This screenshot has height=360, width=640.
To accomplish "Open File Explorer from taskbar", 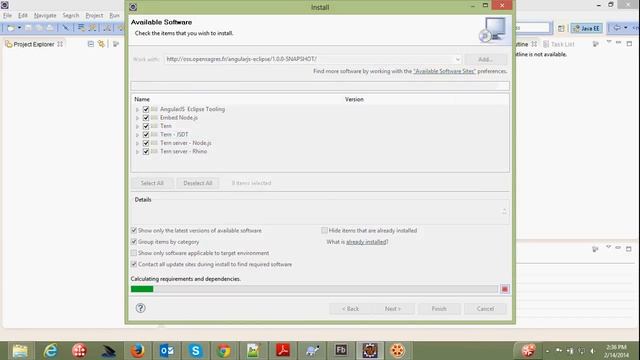I will pos(20,351).
